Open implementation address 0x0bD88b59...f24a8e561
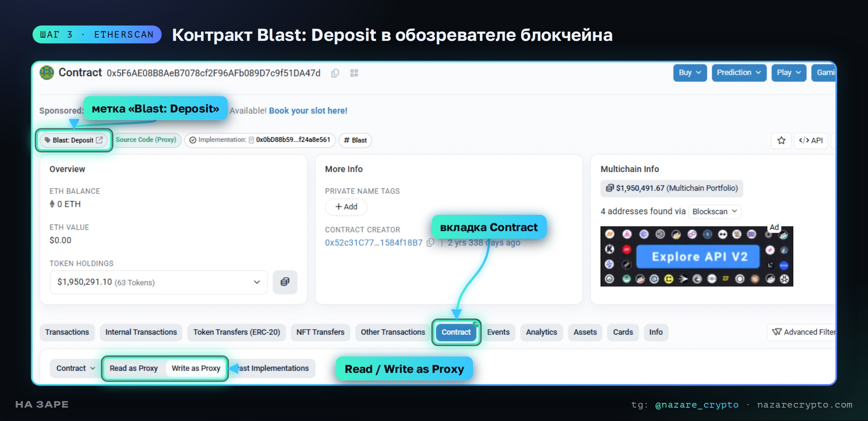The width and height of the screenshot is (868, 421). pyautogui.click(x=293, y=140)
